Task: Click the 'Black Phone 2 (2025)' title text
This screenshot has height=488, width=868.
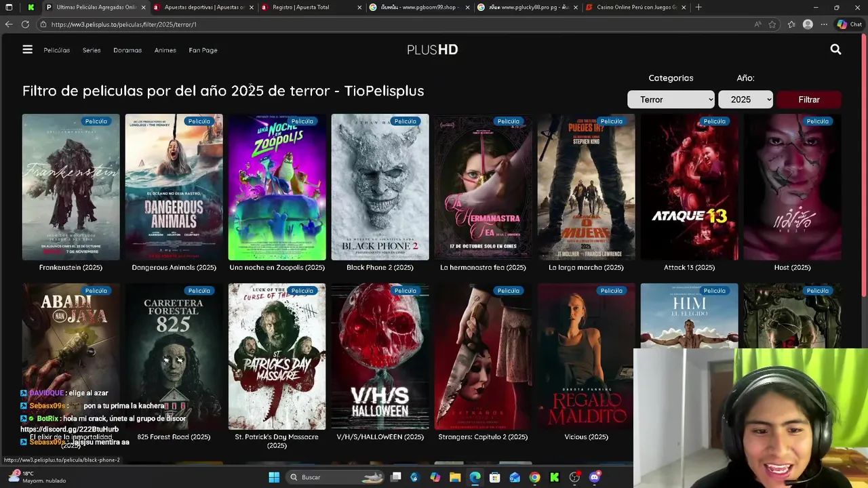Action: (380, 268)
